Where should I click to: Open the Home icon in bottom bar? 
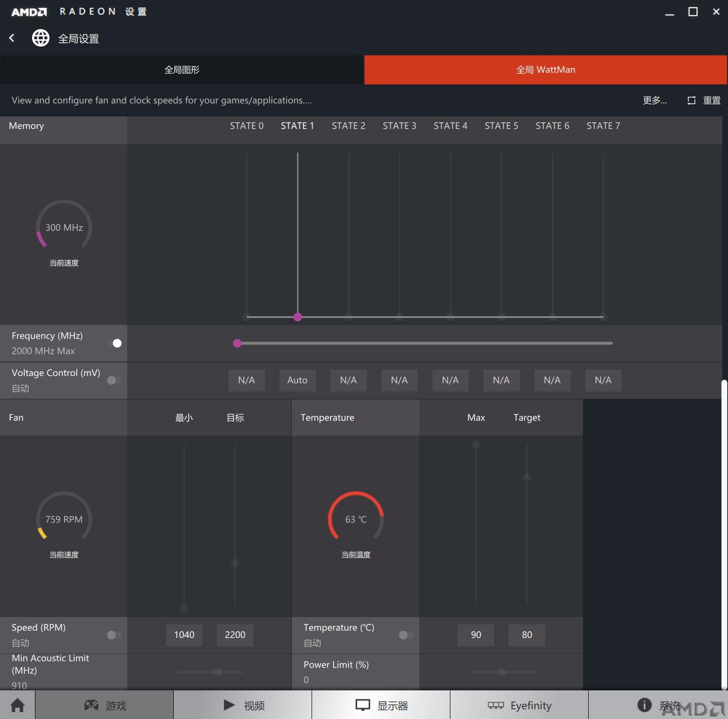click(17, 705)
